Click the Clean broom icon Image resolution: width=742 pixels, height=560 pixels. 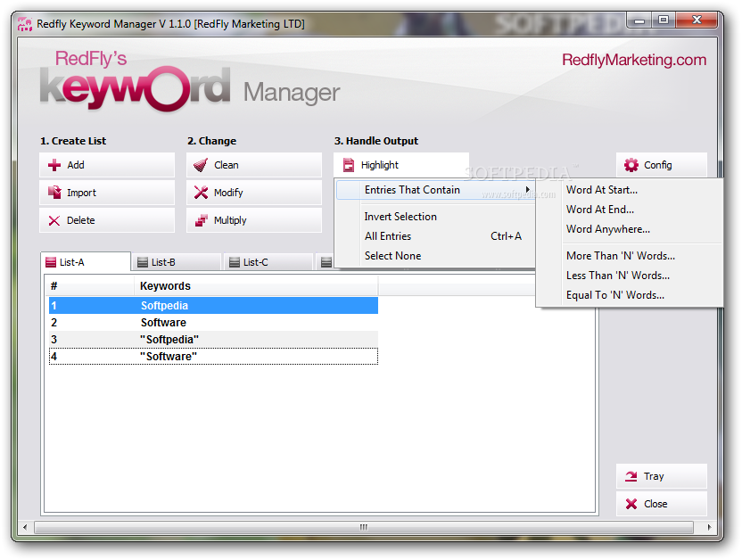pyautogui.click(x=201, y=165)
